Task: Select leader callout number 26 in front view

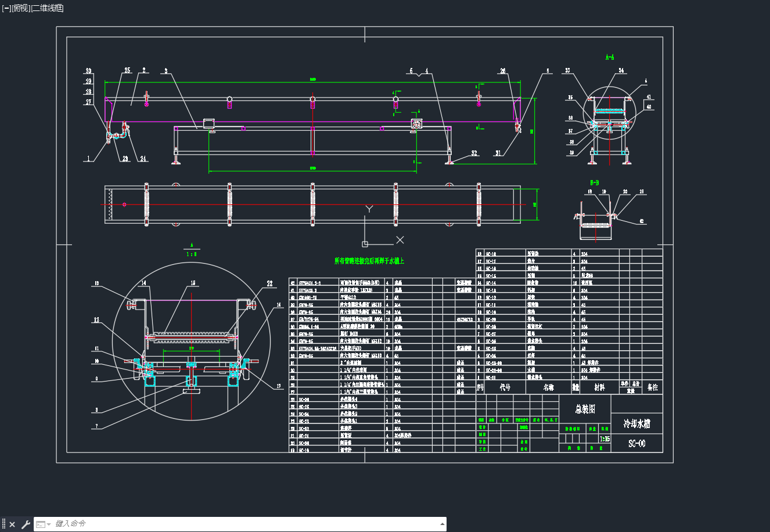Action: [503, 71]
